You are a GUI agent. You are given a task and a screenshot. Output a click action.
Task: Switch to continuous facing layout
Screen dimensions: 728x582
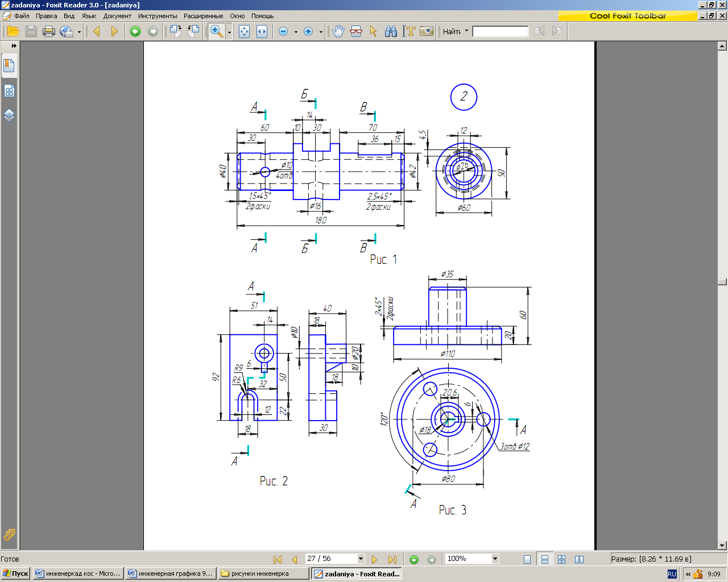[562, 559]
